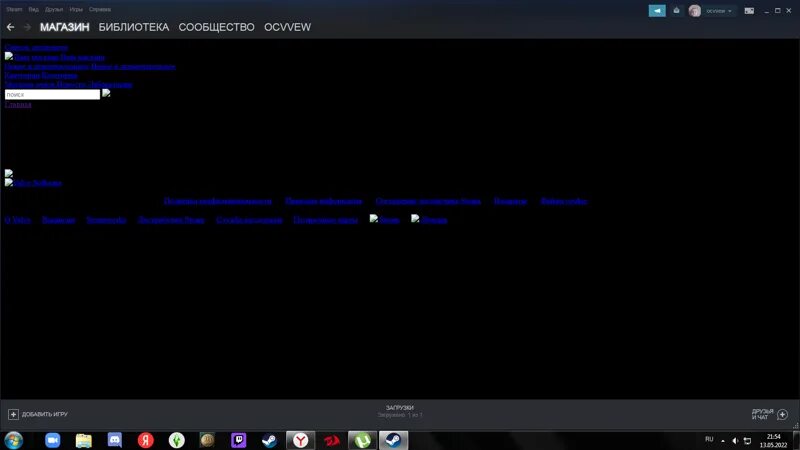Go back with the left arrow
Viewport: 800px width, 450px height.
coord(10,27)
